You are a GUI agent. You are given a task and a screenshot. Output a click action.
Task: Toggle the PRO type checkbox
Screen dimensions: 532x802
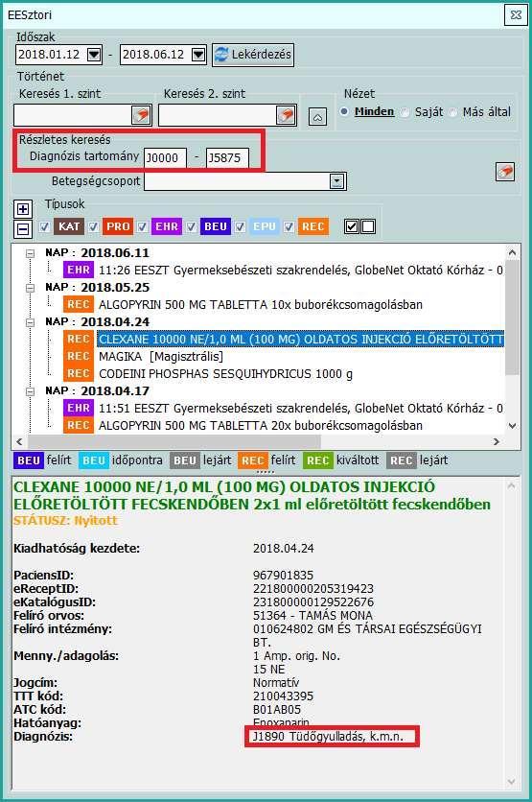click(x=93, y=226)
